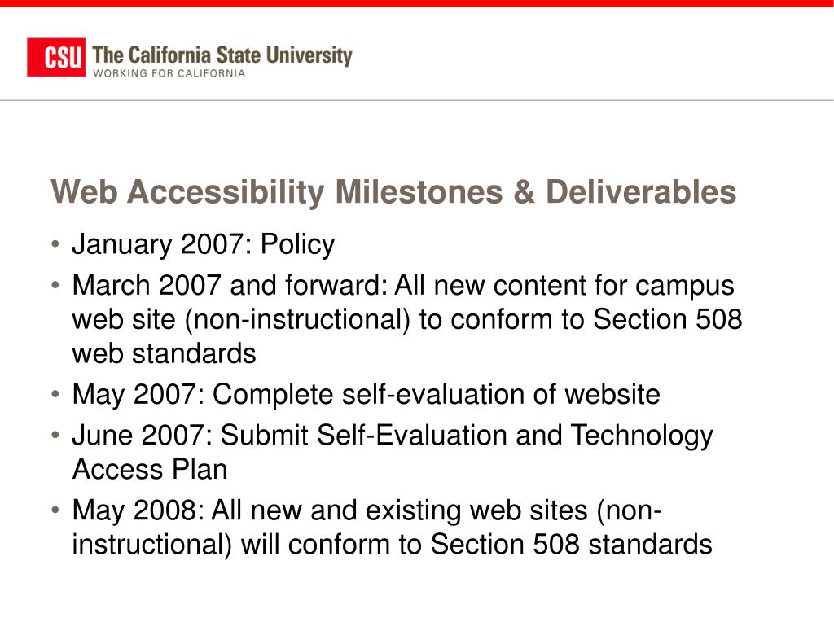Click the (non-instructional) to conform text line
The height and width of the screenshot is (644, 834).
click(407, 320)
